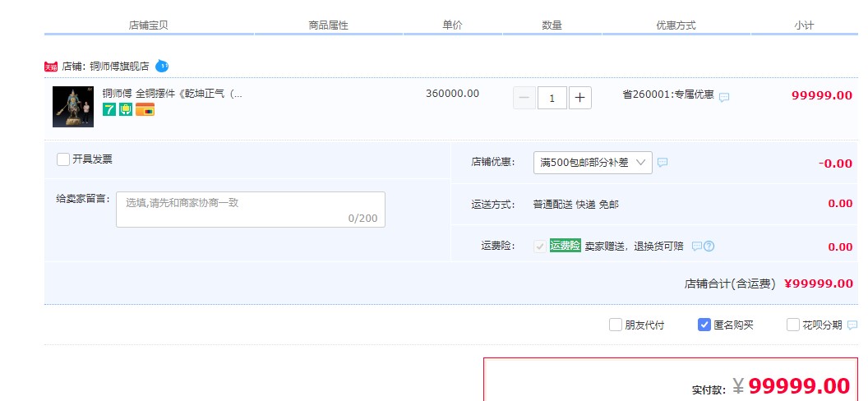Viewport: 868px width, 401px height.
Task: Open the tip icon next to 专属优惠
Action: [724, 97]
